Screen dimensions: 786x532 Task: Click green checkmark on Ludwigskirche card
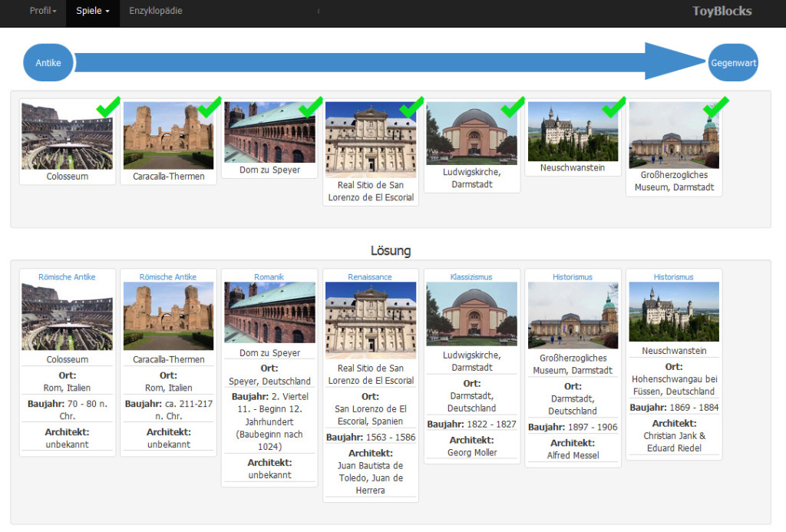pyautogui.click(x=513, y=107)
